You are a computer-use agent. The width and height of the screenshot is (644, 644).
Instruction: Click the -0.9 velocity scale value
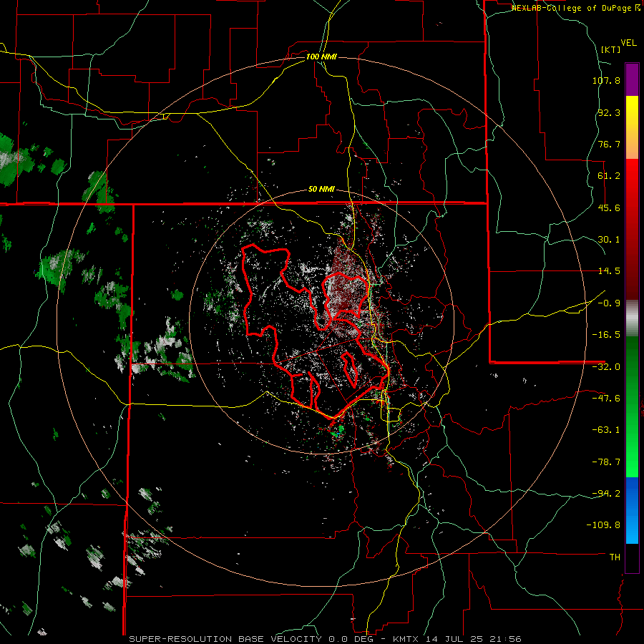(609, 303)
